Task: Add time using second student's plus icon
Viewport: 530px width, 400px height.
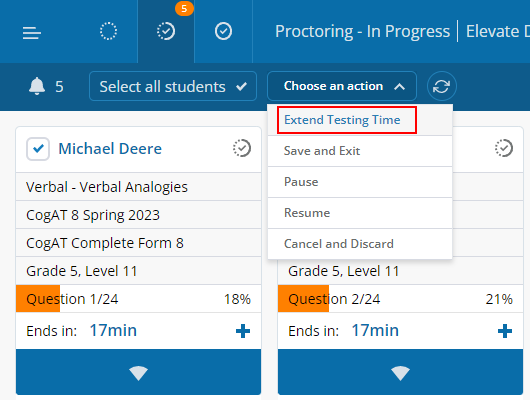Action: 505,331
